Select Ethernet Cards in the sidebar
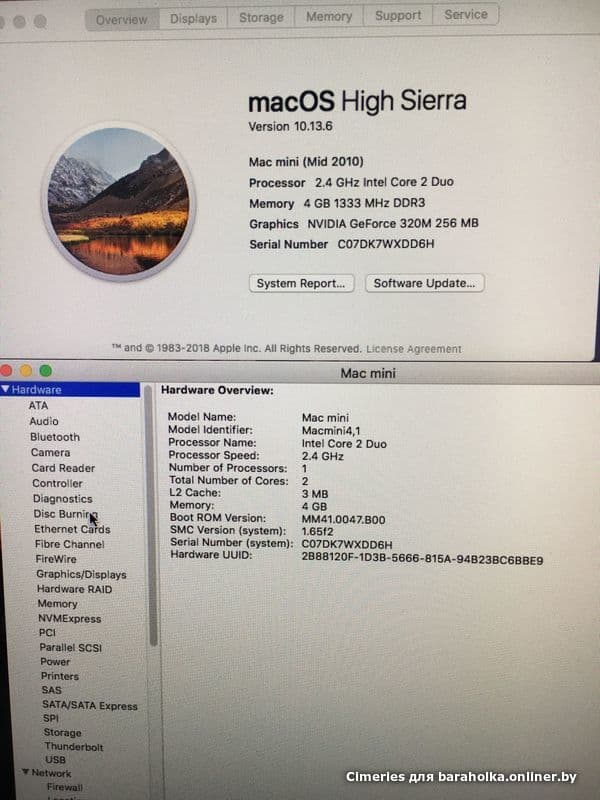600x800 pixels. pyautogui.click(x=72, y=529)
